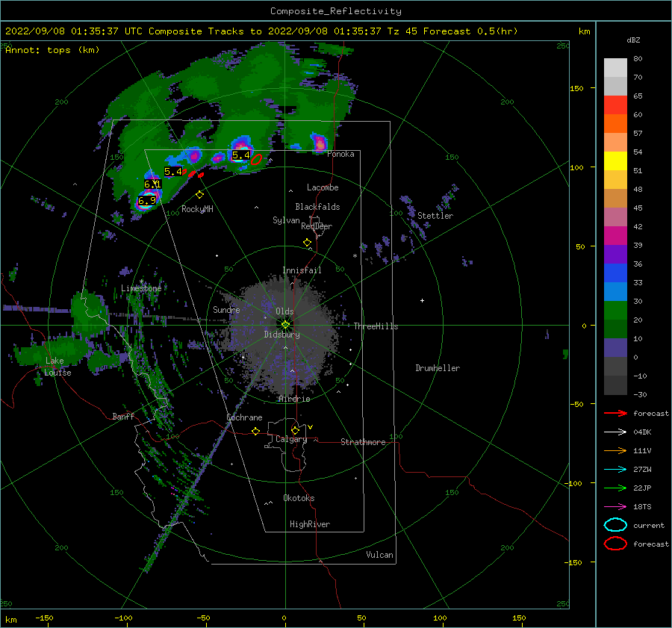Click the yellow diamond marker inside Calgary outline
The image size is (672, 628).
pyautogui.click(x=295, y=430)
